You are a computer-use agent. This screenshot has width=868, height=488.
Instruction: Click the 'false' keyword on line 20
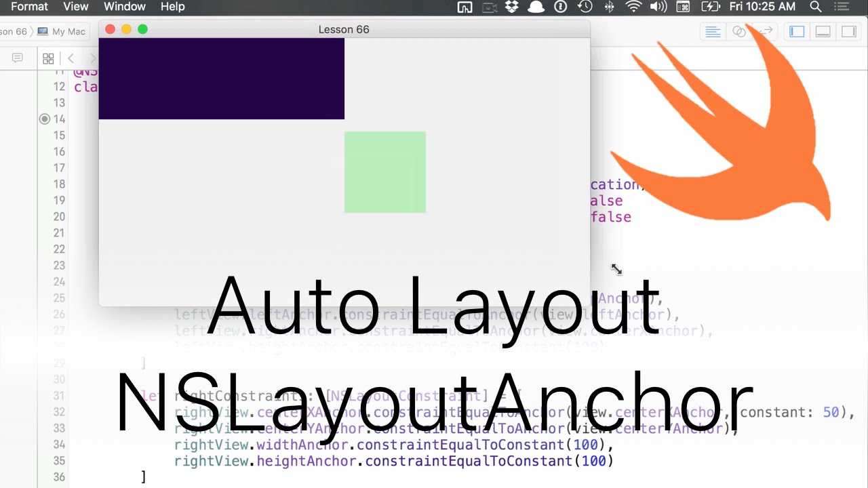(x=611, y=217)
